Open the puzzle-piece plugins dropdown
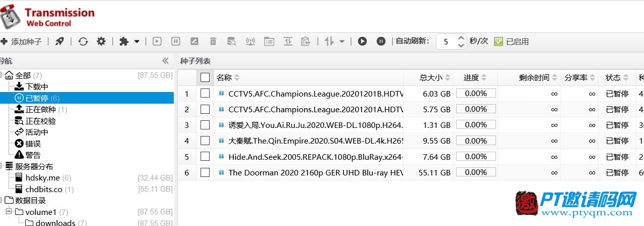 pos(129,41)
